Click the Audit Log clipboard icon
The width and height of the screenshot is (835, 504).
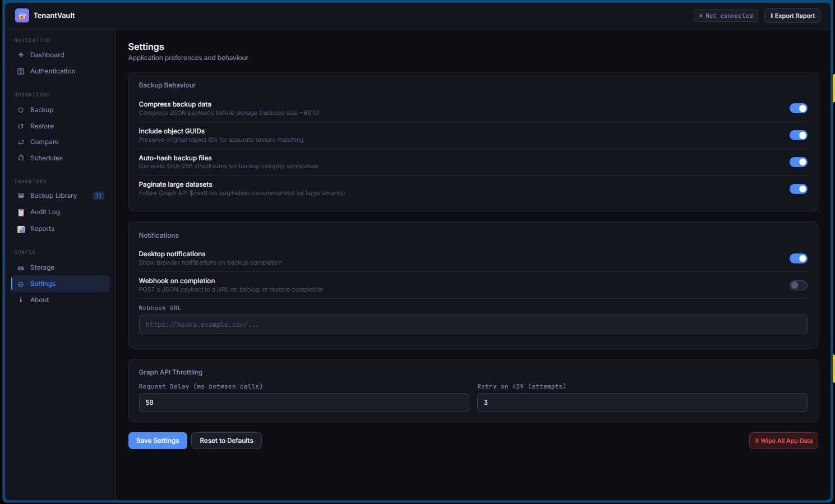(21, 212)
